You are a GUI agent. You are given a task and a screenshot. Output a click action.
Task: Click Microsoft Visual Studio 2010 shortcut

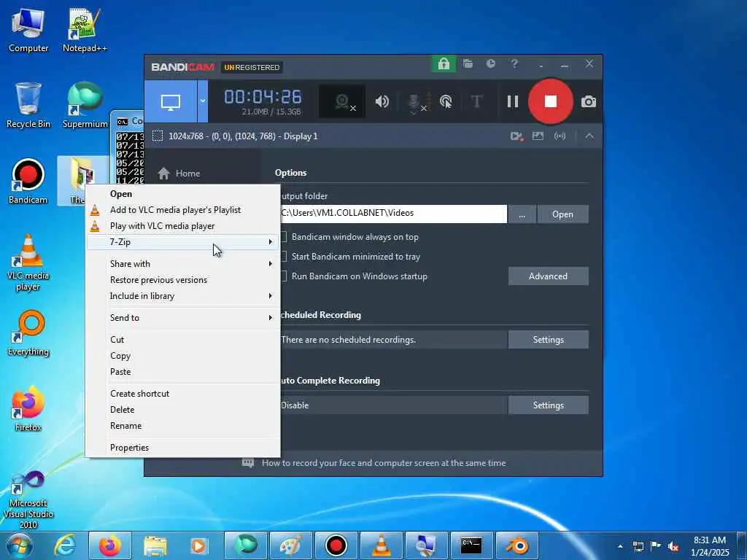[x=28, y=499]
